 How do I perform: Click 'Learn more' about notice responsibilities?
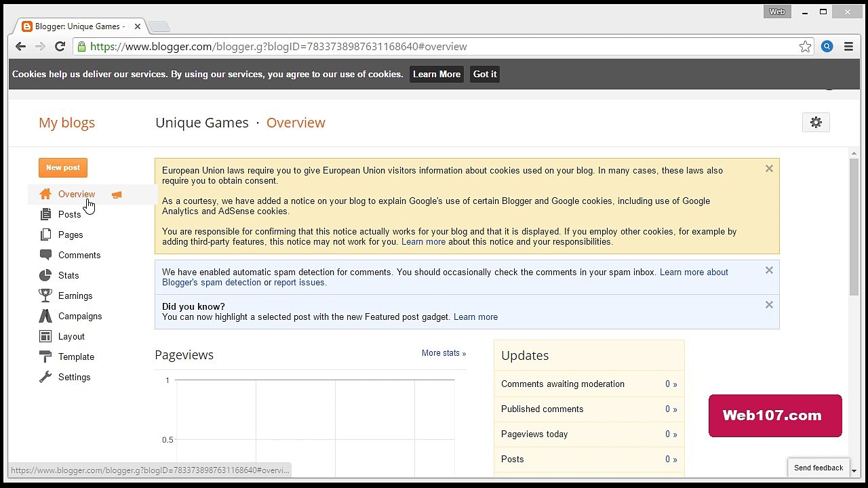coord(423,242)
